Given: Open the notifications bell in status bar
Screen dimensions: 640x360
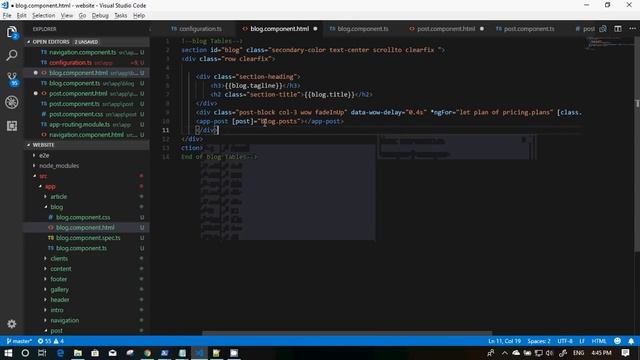Looking at the screenshot, I should click(631, 341).
